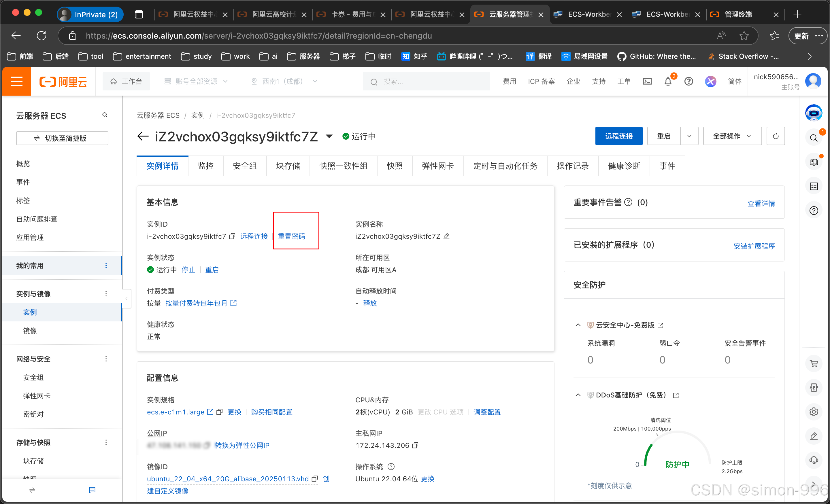Click 释放 under auto release time
830x504 pixels.
(x=370, y=303)
